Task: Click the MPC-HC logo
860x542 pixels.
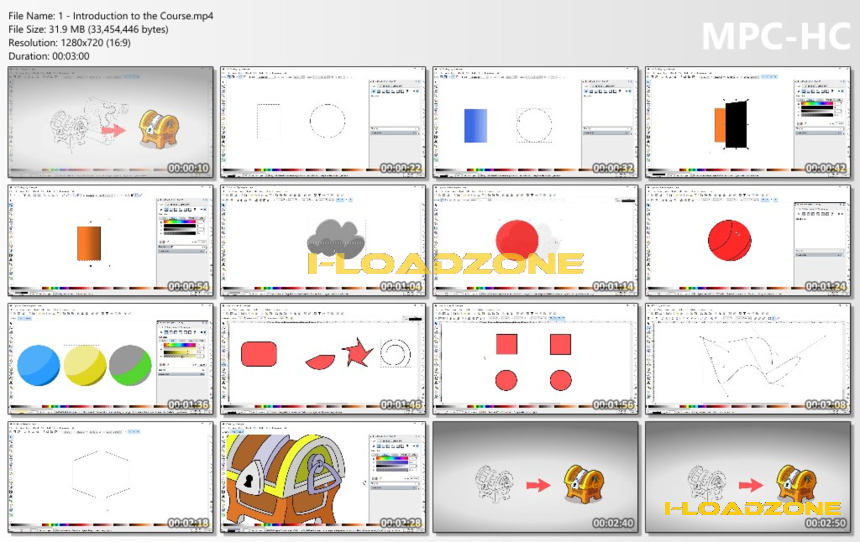Action: tap(776, 36)
